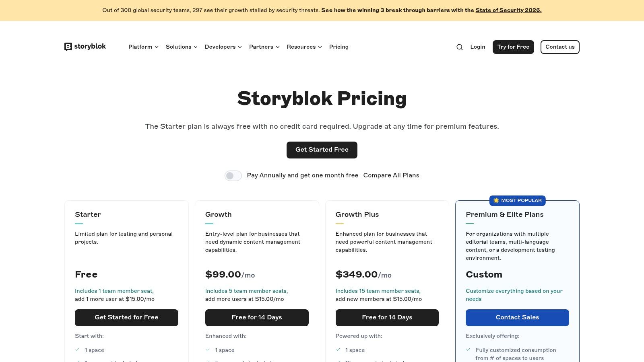The width and height of the screenshot is (644, 362).
Task: Click the checkmark beside 'Fully customized consumption'
Action: pos(468,350)
